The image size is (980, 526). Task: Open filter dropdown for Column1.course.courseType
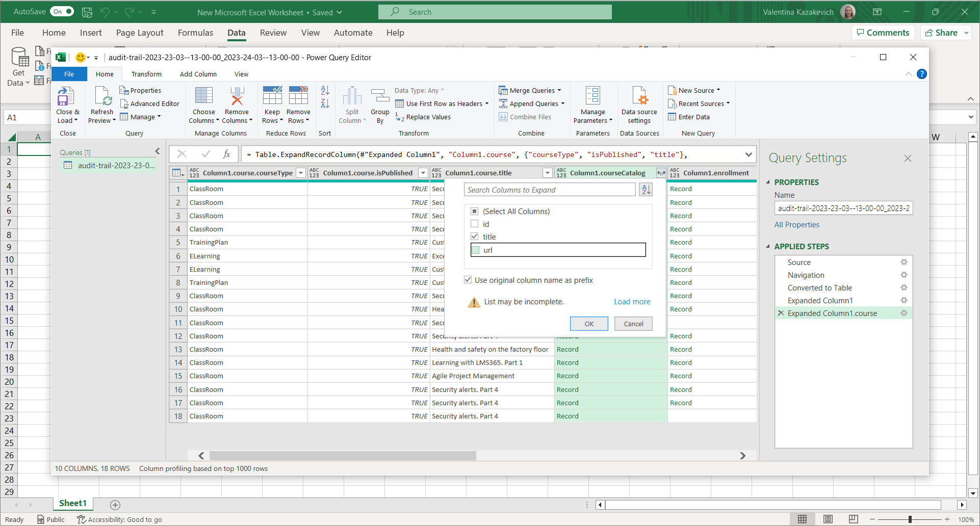[x=301, y=173]
